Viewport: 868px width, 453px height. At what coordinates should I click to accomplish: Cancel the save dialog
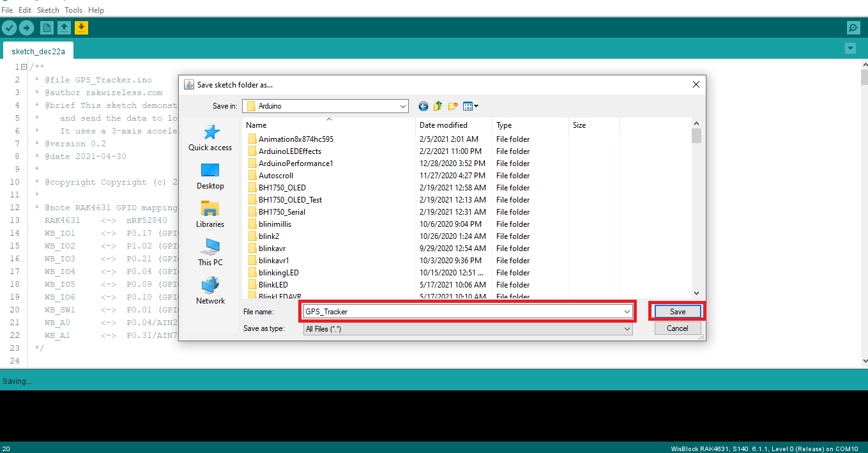click(x=677, y=328)
